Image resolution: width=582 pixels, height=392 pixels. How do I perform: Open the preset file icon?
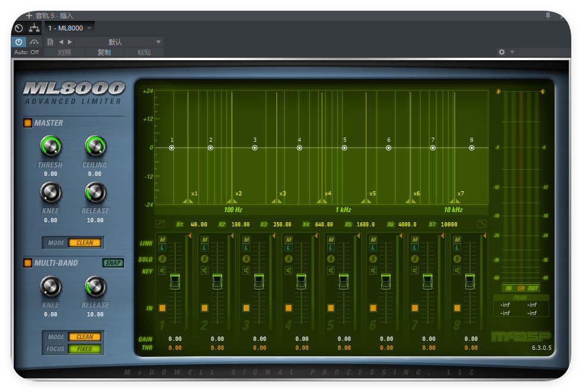point(50,42)
